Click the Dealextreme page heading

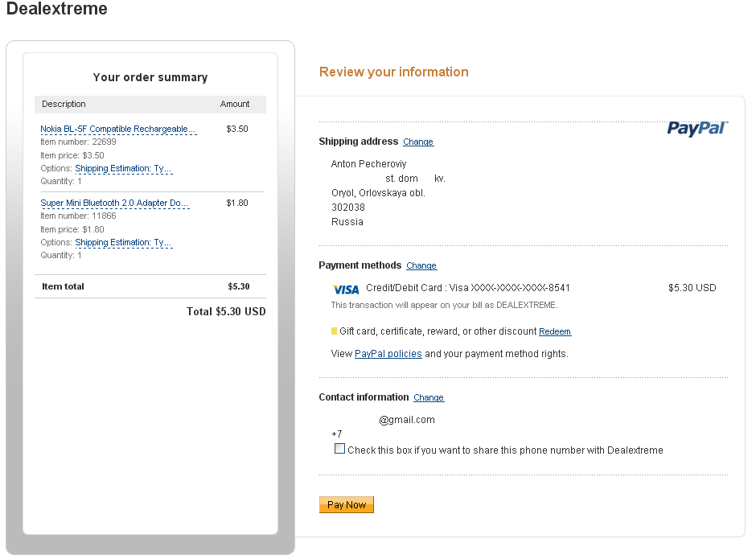coord(56,8)
